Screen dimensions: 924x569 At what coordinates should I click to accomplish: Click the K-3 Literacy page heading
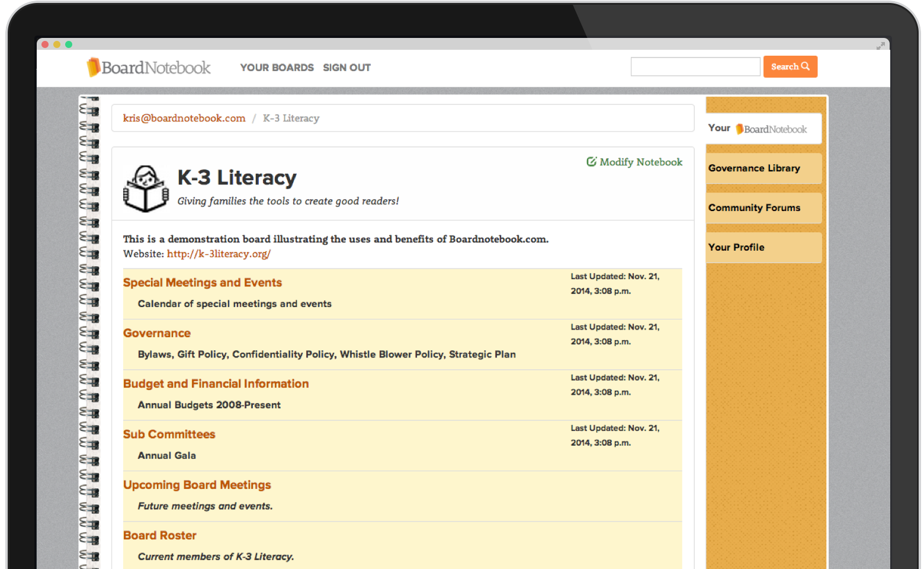[237, 178]
